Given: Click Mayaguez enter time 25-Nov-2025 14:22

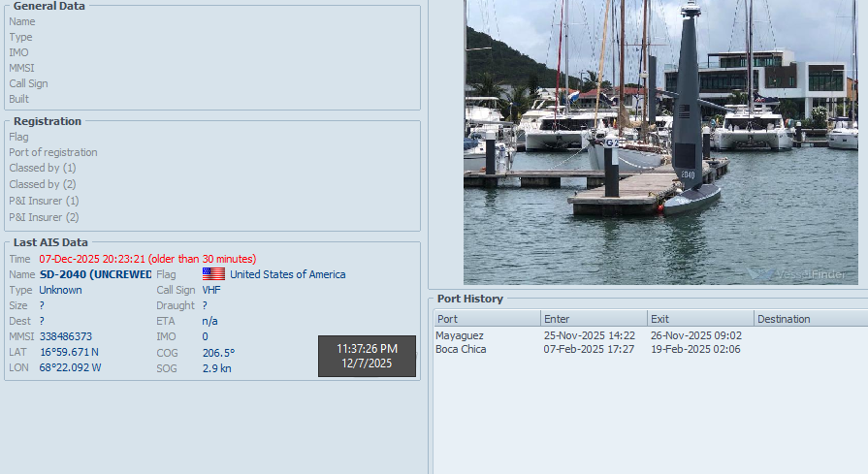Looking at the screenshot, I should tap(589, 335).
